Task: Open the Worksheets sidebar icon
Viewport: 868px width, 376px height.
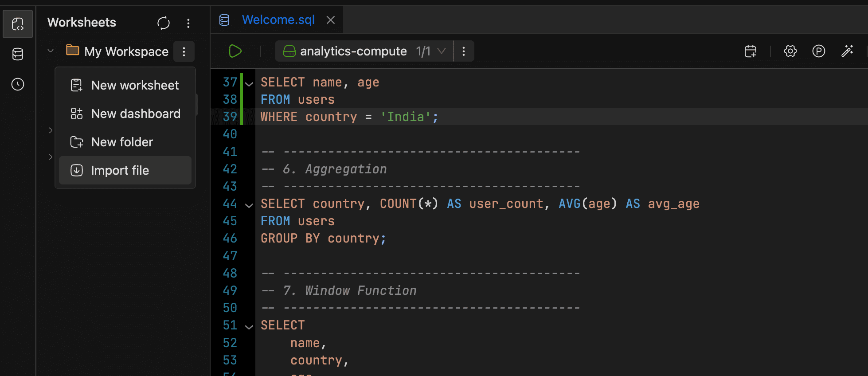Action: [18, 24]
